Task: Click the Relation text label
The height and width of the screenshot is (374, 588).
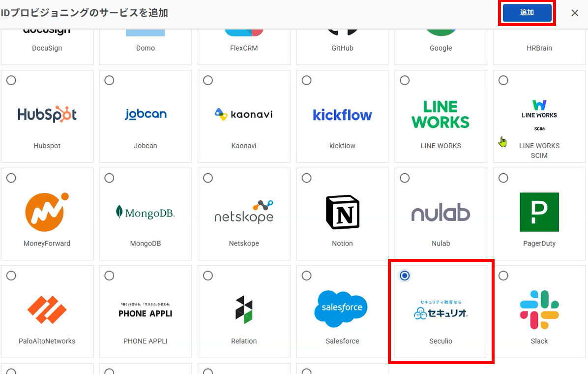Action: [x=244, y=341]
